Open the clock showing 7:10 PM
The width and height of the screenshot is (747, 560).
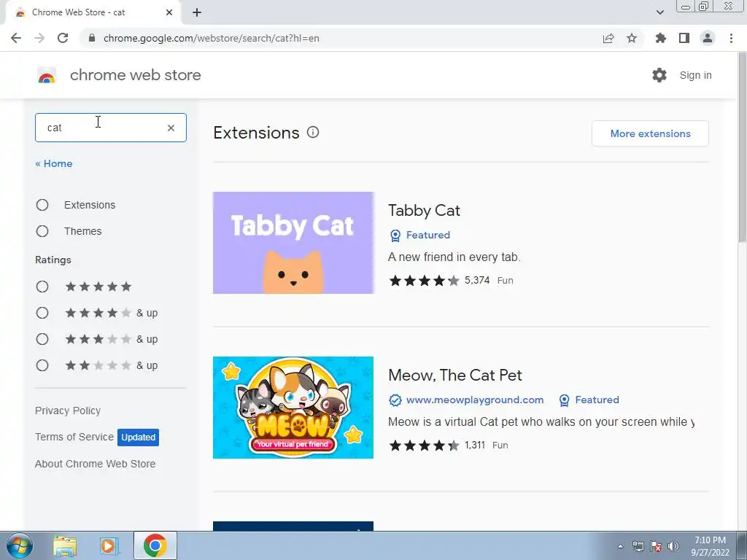click(710, 546)
